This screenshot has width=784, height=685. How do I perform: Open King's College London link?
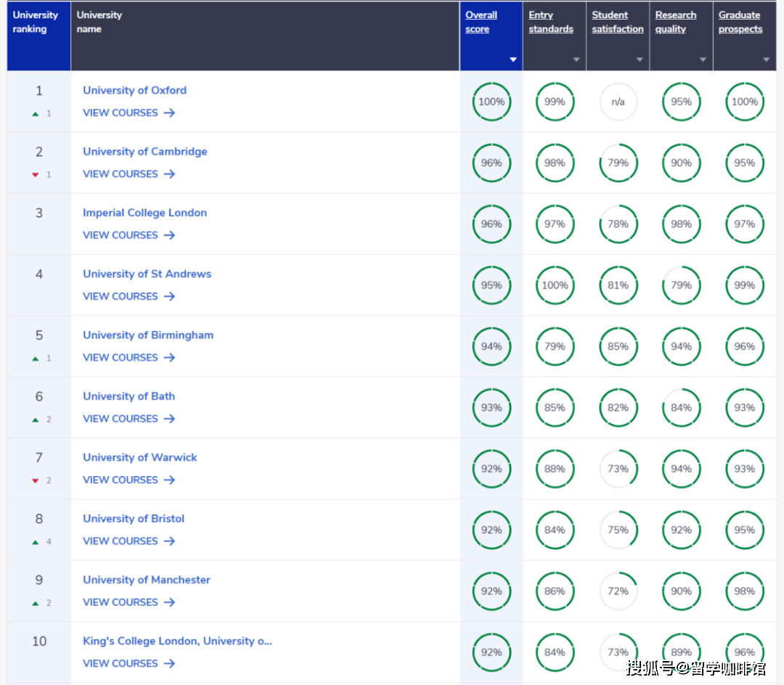click(x=178, y=641)
